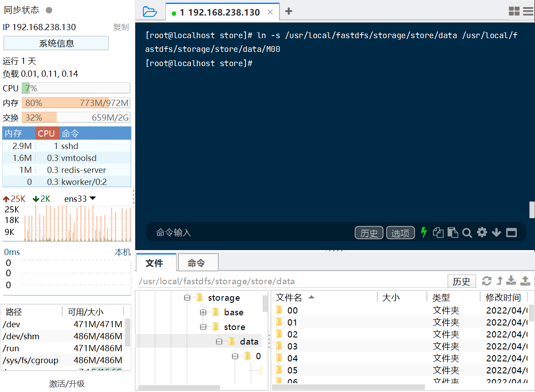535x392 pixels.
Task: Download selected file icon in file panel
Action: 511,281
